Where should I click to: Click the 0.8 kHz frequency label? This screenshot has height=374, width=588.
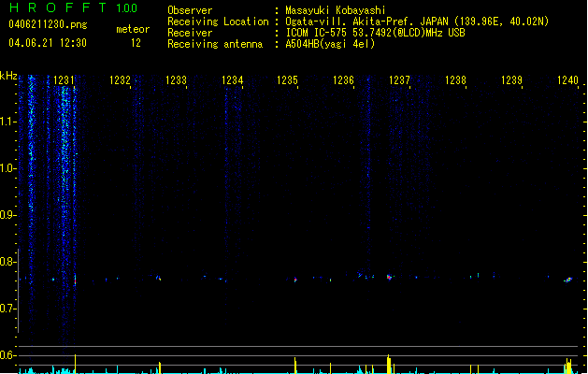click(7, 262)
